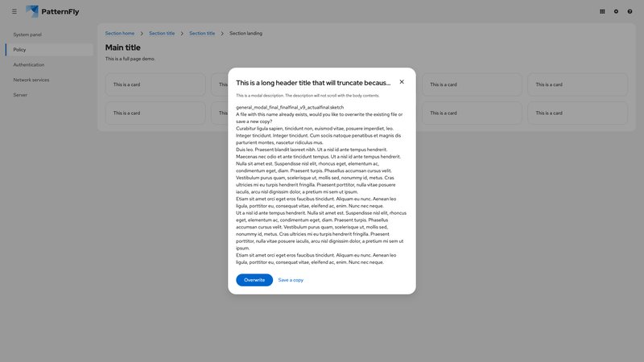Click the Main title heading

123,47
